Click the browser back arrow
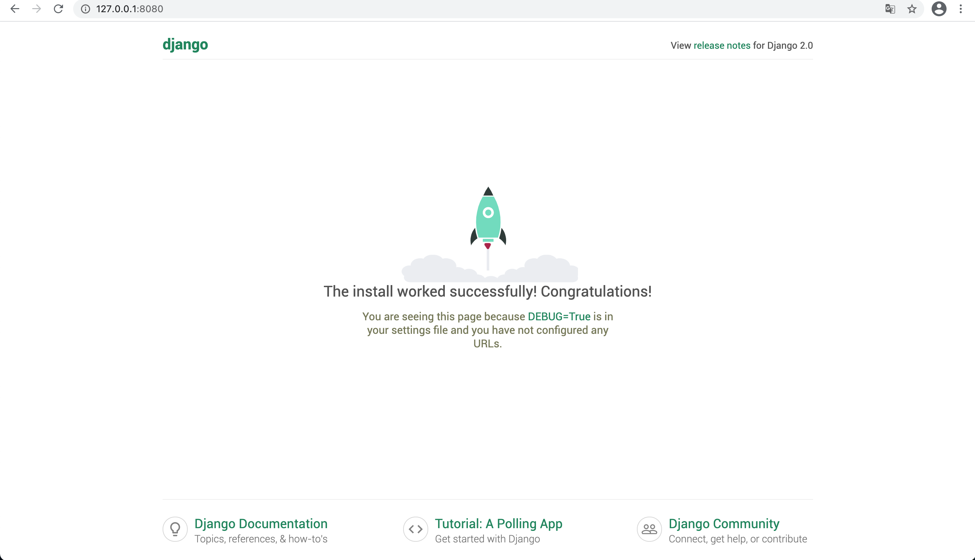Viewport: 975px width, 560px height. 15,9
